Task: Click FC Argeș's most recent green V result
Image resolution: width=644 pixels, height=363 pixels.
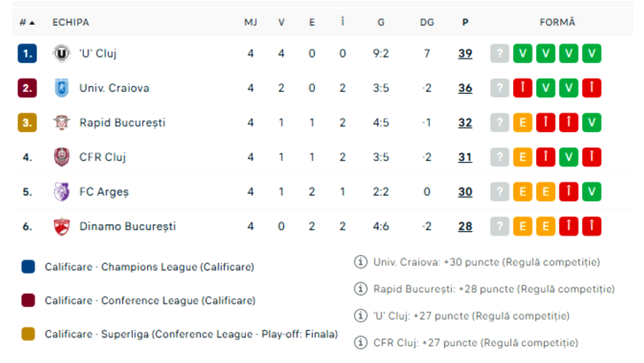Action: pos(592,192)
